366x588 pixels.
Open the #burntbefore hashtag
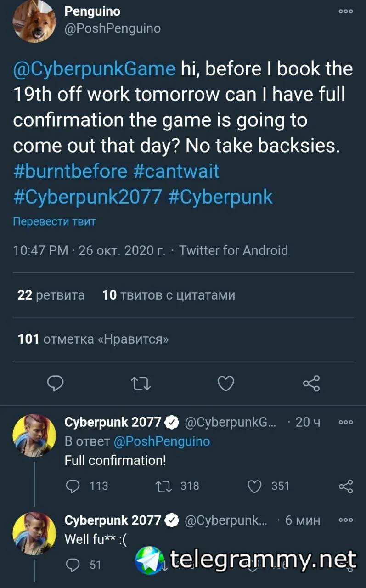click(70, 171)
